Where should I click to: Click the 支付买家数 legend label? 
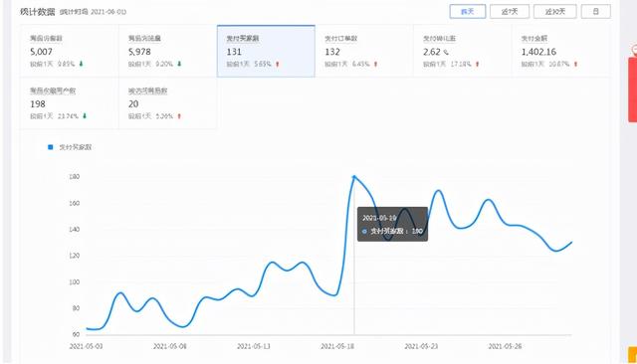point(76,147)
